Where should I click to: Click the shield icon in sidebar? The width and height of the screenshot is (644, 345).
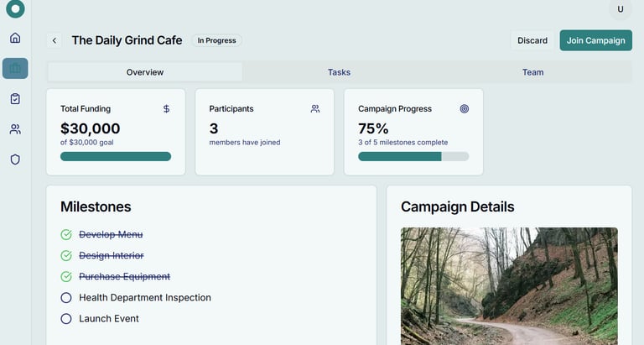click(15, 159)
